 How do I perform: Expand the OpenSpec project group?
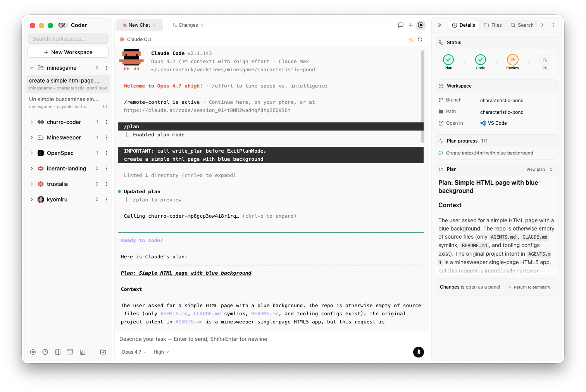[32, 153]
